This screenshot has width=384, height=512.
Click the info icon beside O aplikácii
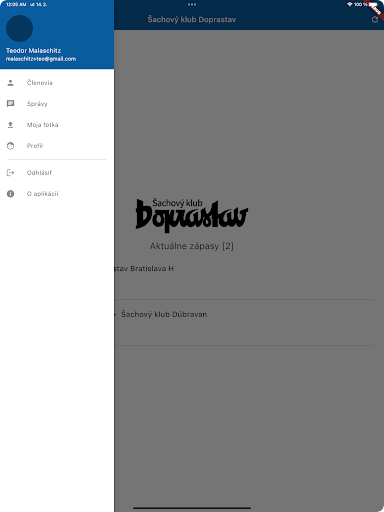point(10,194)
